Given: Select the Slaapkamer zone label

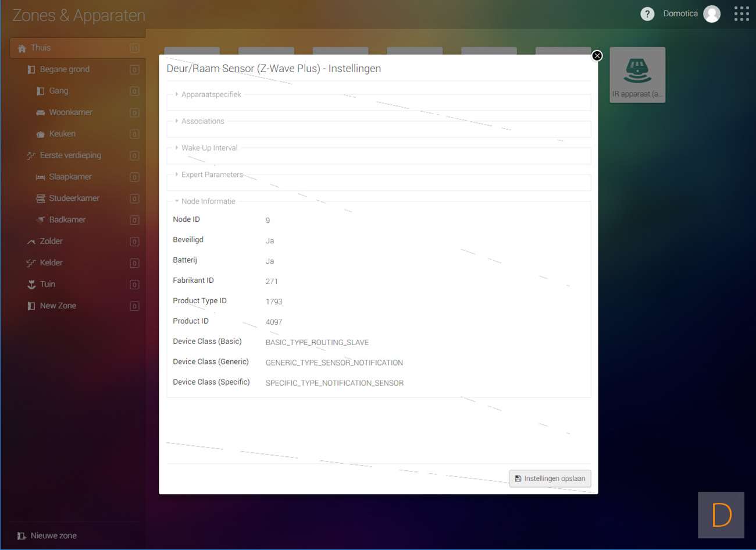Looking at the screenshot, I should click(x=70, y=178).
